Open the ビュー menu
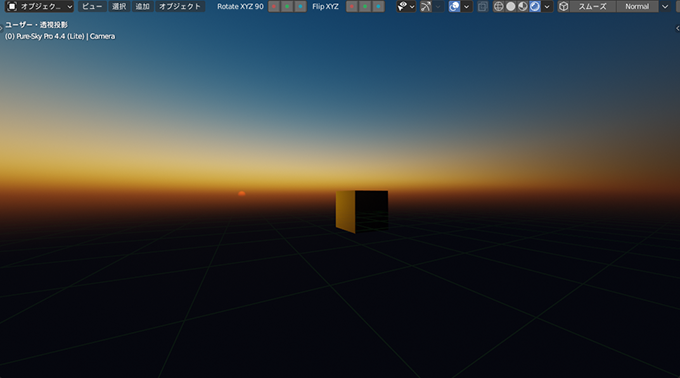Screen dimensions: 680x378 coord(92,7)
